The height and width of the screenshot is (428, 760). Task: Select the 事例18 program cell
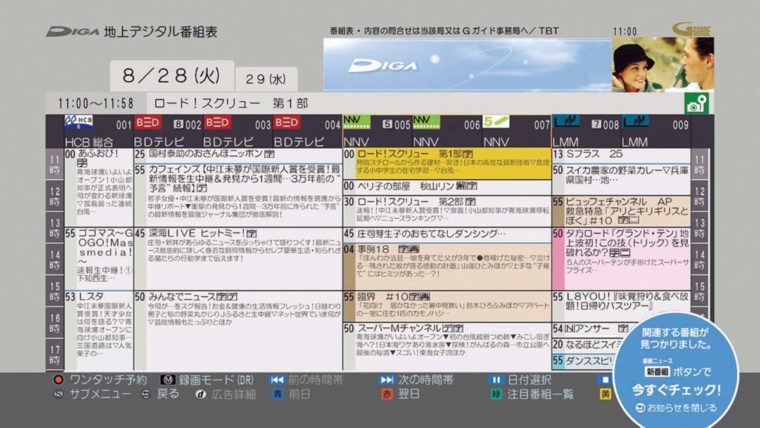tap(447, 266)
